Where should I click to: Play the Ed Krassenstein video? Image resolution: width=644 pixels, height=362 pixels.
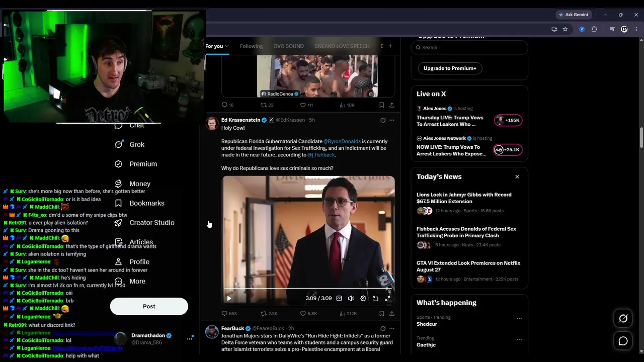click(x=229, y=298)
